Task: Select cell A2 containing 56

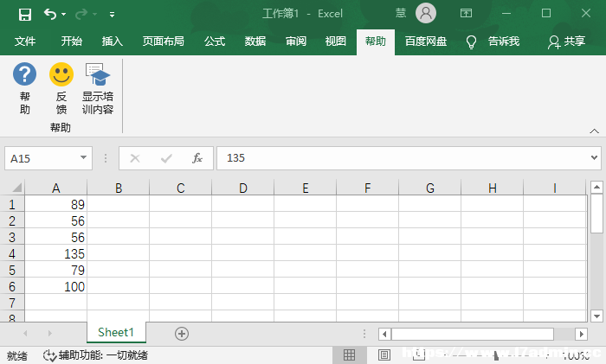Action: (x=56, y=220)
